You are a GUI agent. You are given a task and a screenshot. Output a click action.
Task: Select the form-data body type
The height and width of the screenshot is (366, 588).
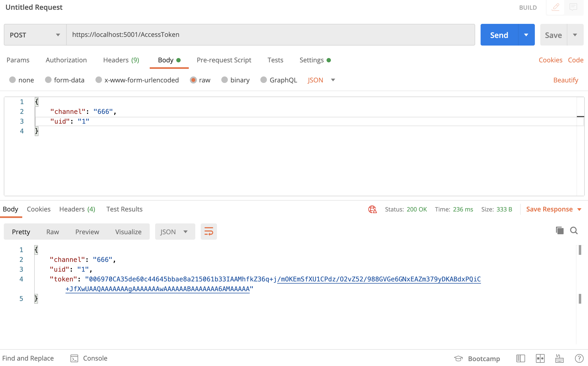(48, 80)
